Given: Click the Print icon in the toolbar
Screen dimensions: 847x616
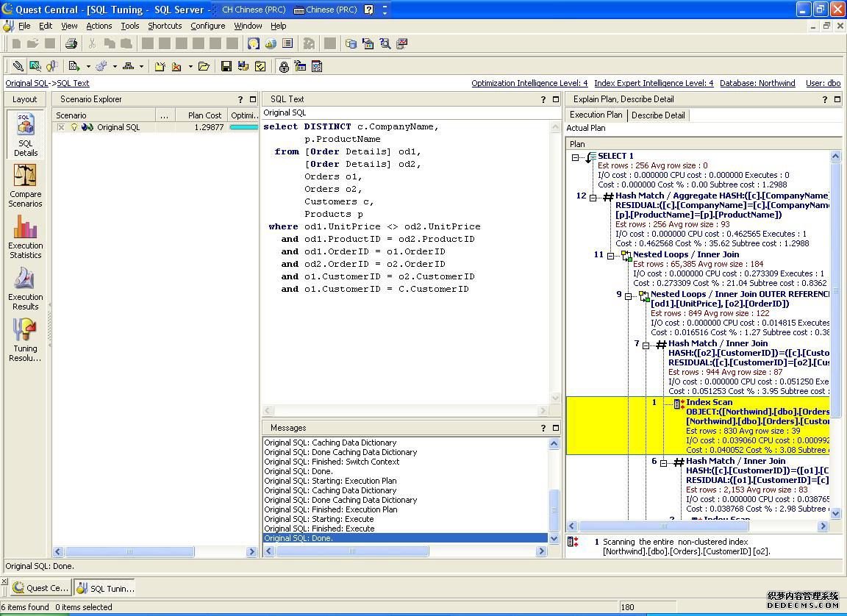Looking at the screenshot, I should pos(71,44).
